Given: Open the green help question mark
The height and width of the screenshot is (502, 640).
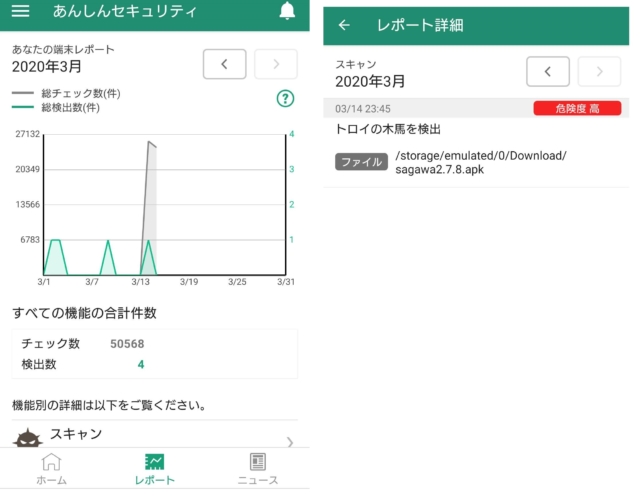Looking at the screenshot, I should click(x=285, y=98).
